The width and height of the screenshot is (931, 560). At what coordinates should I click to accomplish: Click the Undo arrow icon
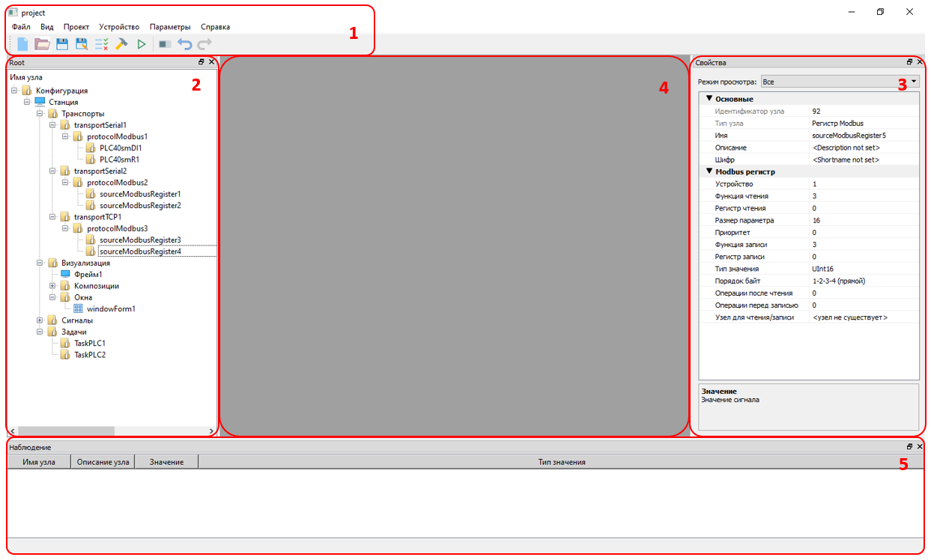pyautogui.click(x=184, y=44)
